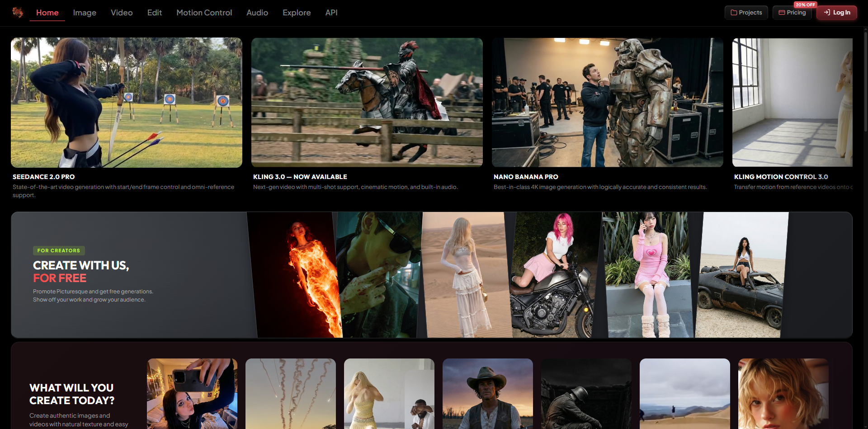Open the Pricing page
Viewport: 868px width, 429px height.
(x=792, y=13)
